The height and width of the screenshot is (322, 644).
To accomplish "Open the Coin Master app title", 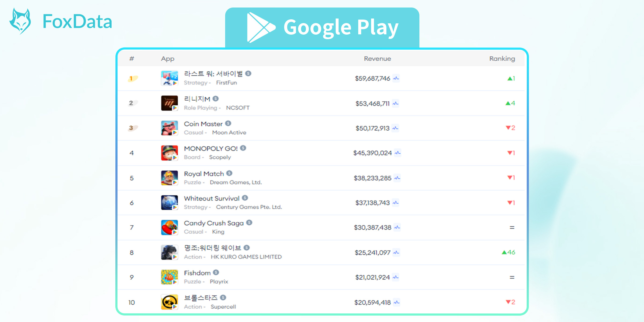I will [203, 124].
